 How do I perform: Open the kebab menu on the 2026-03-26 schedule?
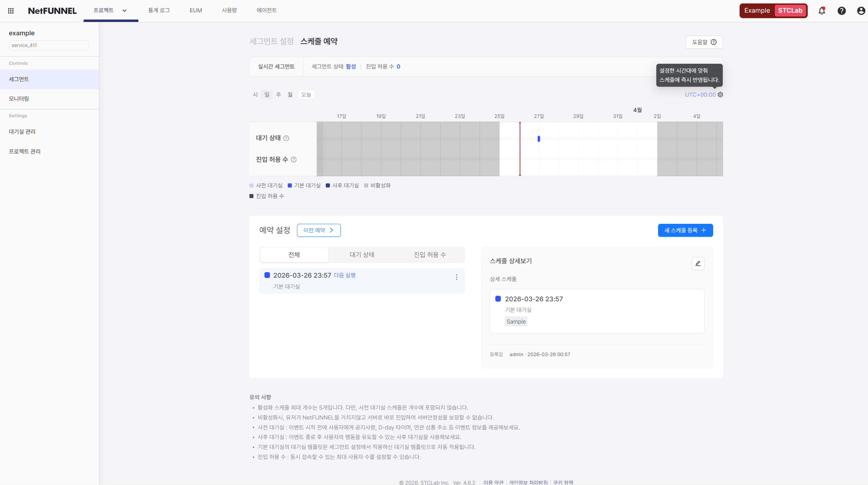456,277
